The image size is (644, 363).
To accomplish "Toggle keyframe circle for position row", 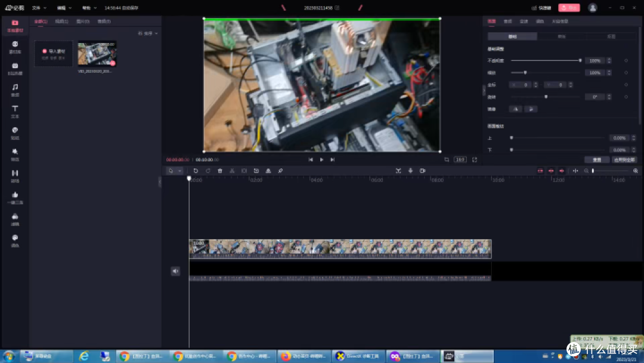I will pos(626,85).
